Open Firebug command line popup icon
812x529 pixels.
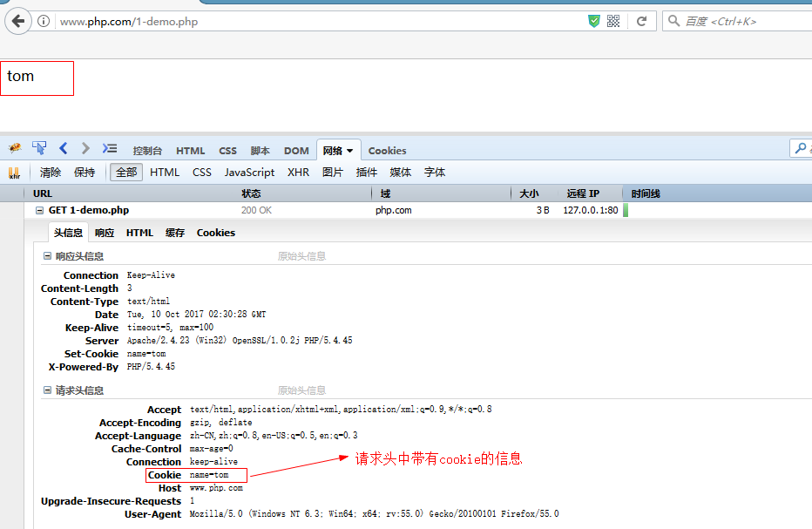tap(109, 149)
